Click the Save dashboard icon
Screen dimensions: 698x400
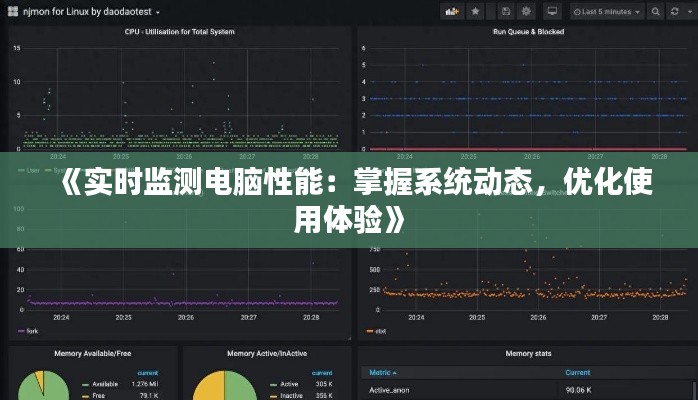point(505,12)
